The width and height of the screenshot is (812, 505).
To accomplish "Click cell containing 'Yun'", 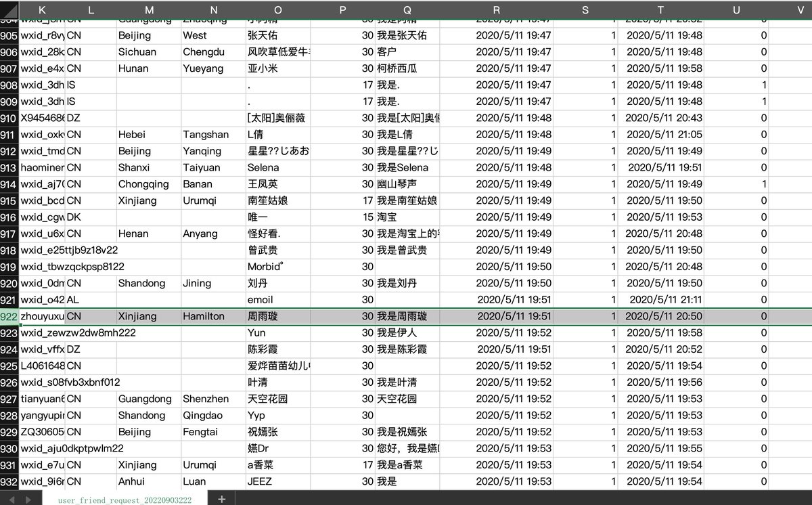I will pyautogui.click(x=279, y=333).
